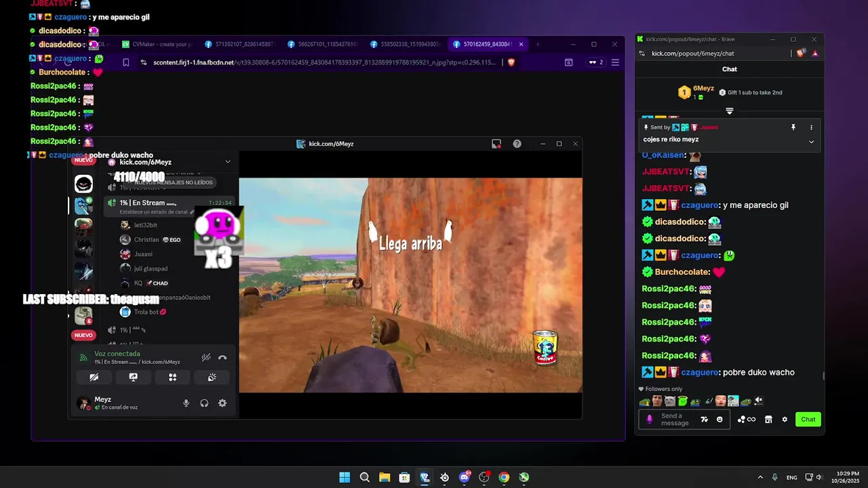Expand kick.com/6Meyz server header menu
The width and height of the screenshot is (868, 488).
(x=228, y=162)
